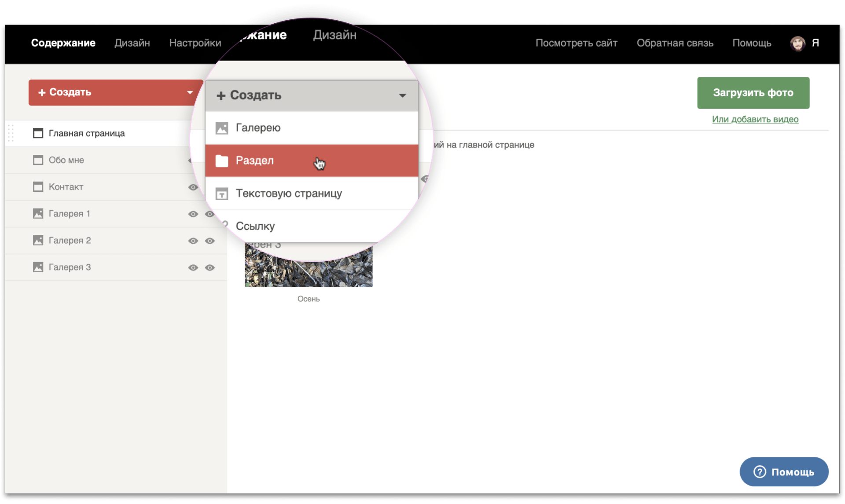Click the user avatar icon
Viewport: 845px width, 504px height.
click(797, 43)
